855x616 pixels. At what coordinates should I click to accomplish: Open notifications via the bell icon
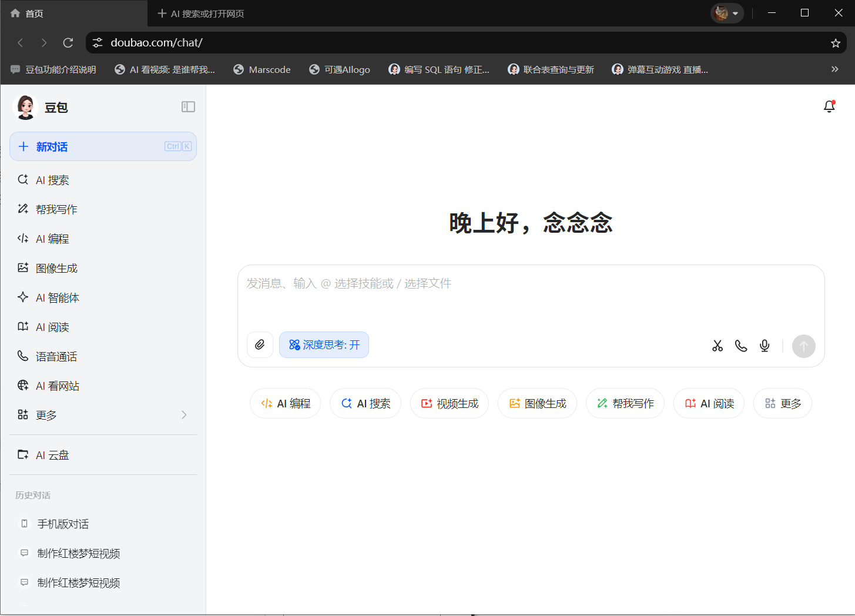829,106
